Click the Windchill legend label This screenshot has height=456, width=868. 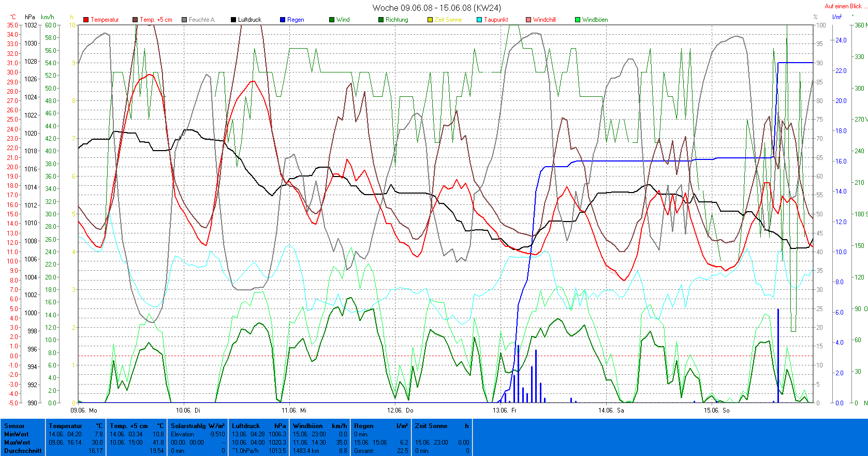tap(544, 20)
